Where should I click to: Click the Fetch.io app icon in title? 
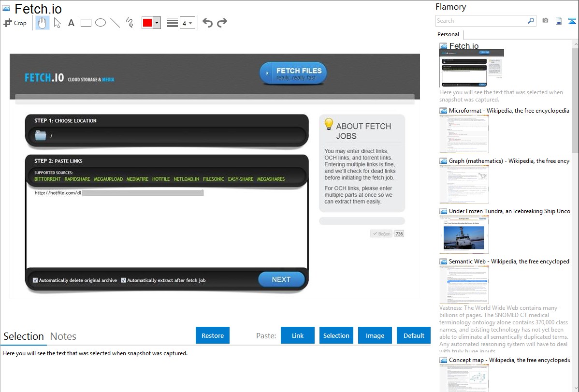[x=6, y=8]
